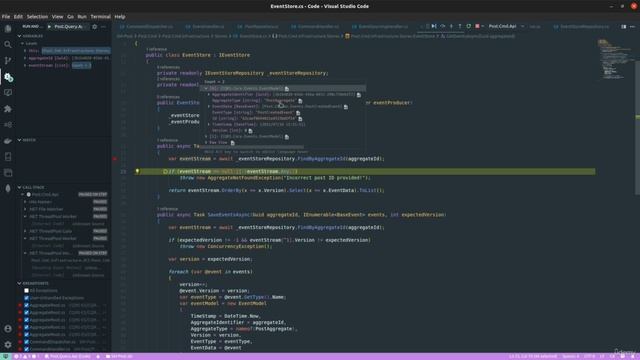Uncheck the second AggregateRoot.cs breakpoint
The width and height of the screenshot is (640, 360).
(27, 313)
